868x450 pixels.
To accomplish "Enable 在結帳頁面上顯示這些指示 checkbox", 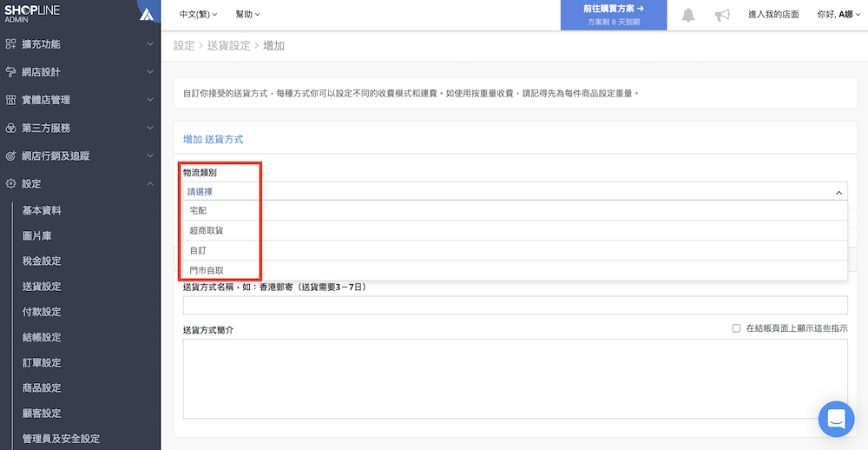I will pyautogui.click(x=736, y=328).
